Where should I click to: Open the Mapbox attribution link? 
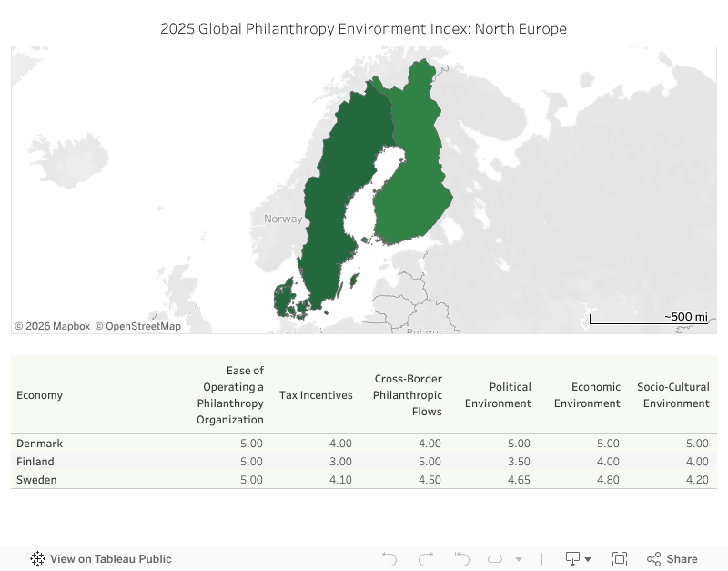52,326
